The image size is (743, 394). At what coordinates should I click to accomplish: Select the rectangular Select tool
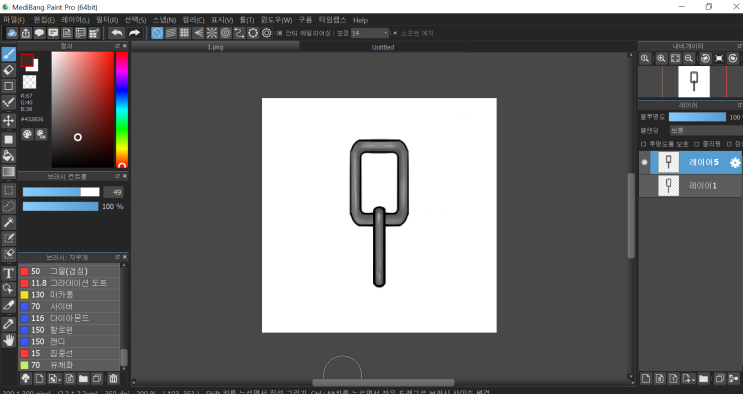pos(9,191)
